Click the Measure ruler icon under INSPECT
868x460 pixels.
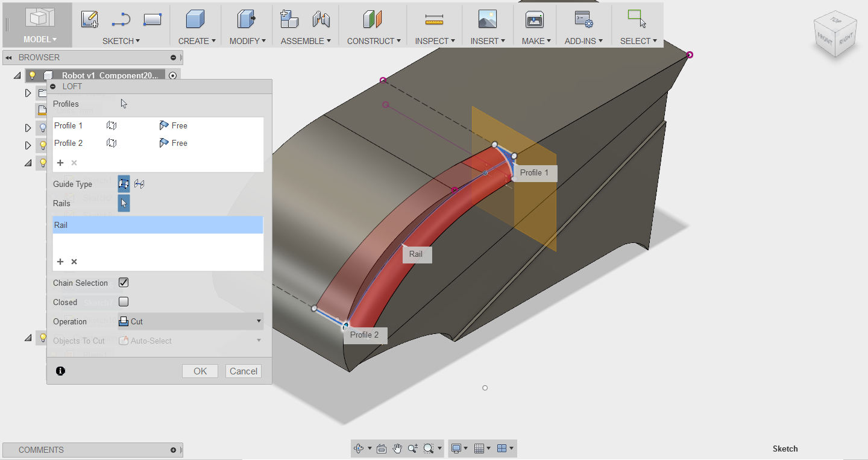coord(433,19)
